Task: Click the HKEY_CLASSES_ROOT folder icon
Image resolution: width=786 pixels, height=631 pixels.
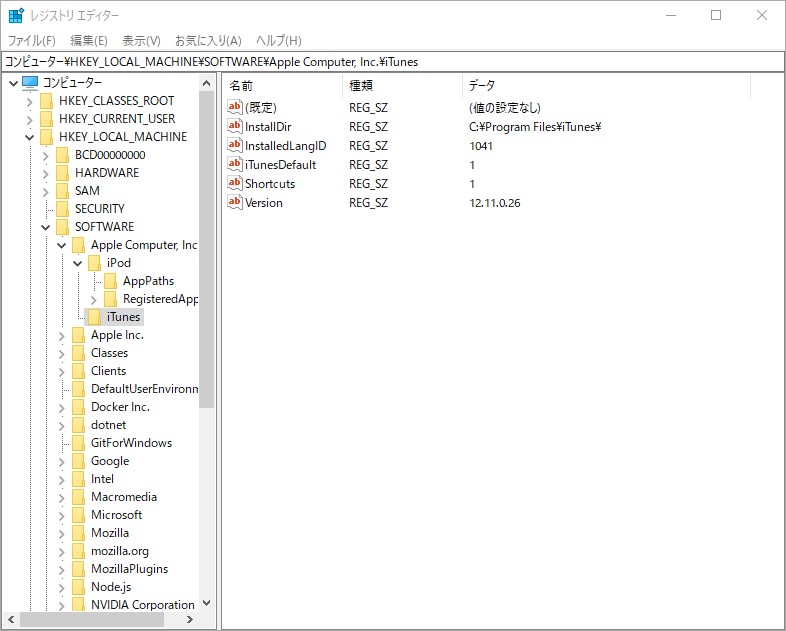Action: (x=47, y=101)
